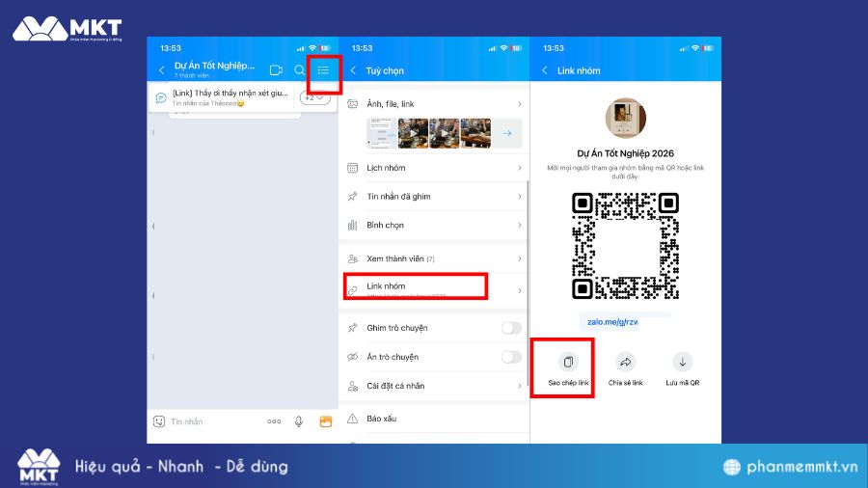Open the photo gallery icon in message bar

pyautogui.click(x=326, y=421)
